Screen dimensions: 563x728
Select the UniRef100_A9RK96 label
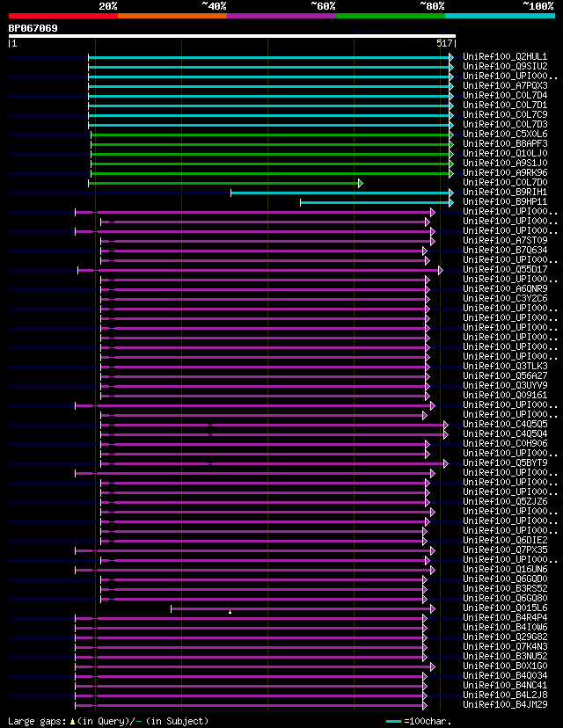[x=505, y=172]
